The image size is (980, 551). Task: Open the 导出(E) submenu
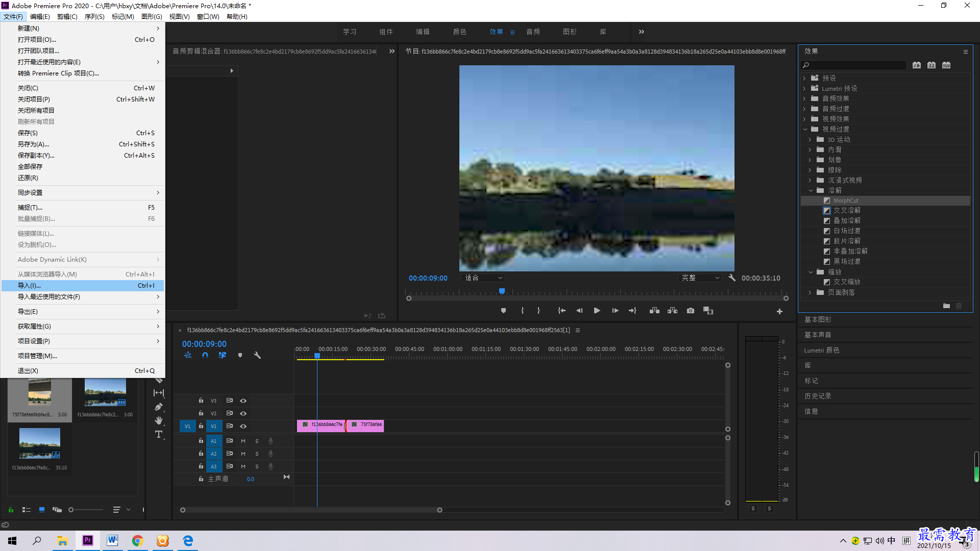(83, 312)
